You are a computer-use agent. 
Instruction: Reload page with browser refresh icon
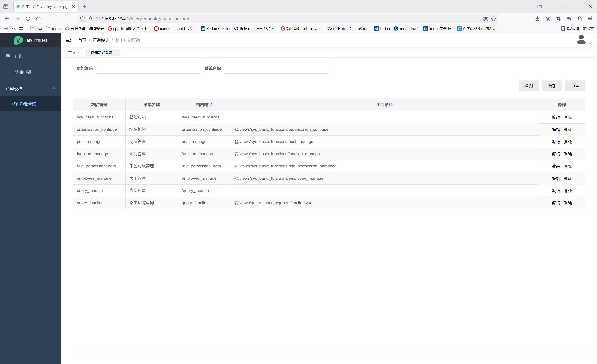(28, 19)
